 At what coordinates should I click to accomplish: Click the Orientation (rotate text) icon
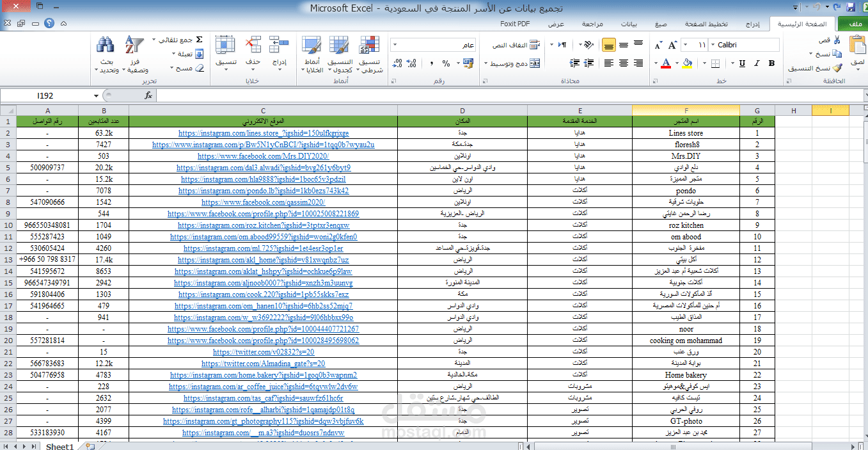coord(587,45)
